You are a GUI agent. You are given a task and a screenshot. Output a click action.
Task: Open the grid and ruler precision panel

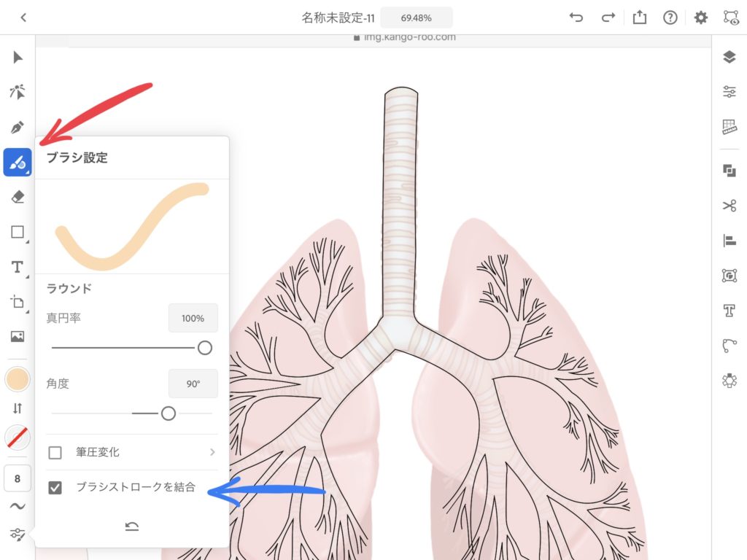pyautogui.click(x=729, y=127)
